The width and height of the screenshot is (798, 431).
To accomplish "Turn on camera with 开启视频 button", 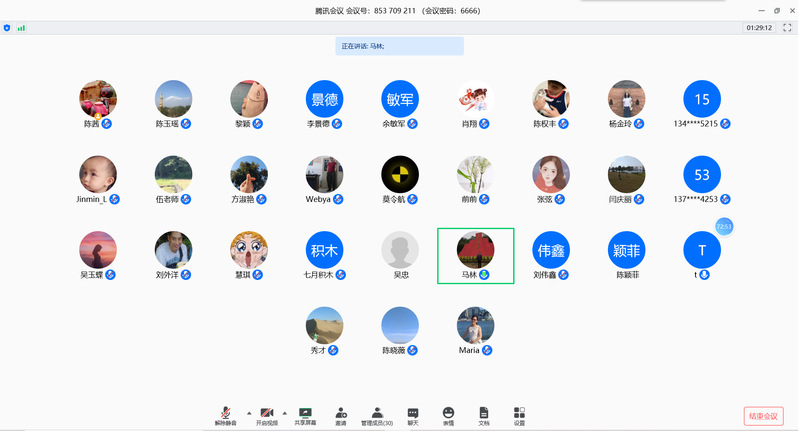I will [x=267, y=413].
